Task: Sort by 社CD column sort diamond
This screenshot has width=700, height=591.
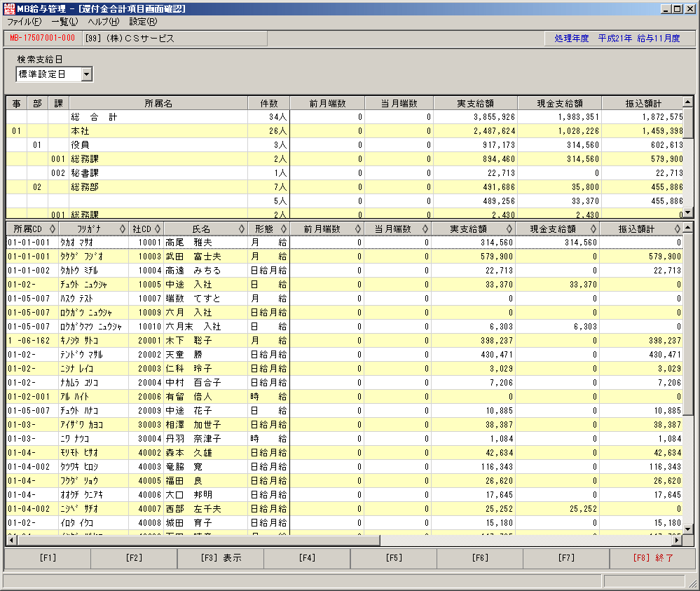Action: point(158,229)
